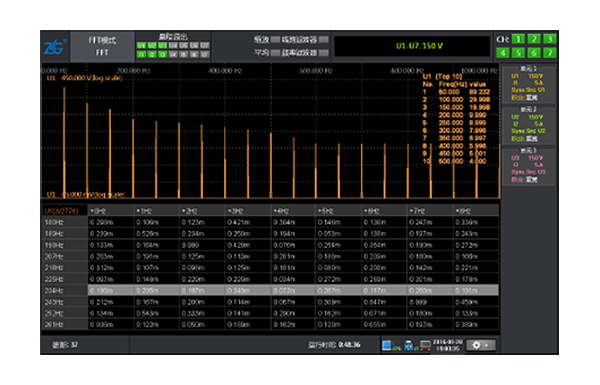Image resolution: width=600 pixels, height=385 pixels.
Task: Toggle the average indicator
Action: [x=276, y=53]
